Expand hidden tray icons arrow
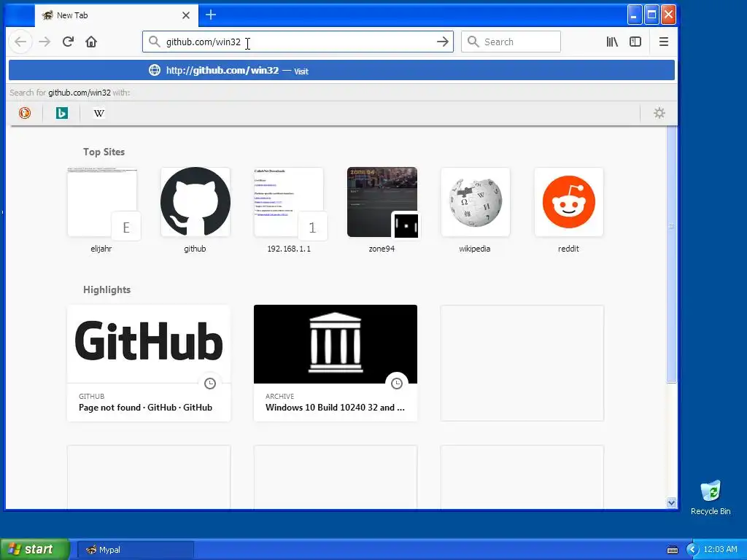 click(692, 550)
